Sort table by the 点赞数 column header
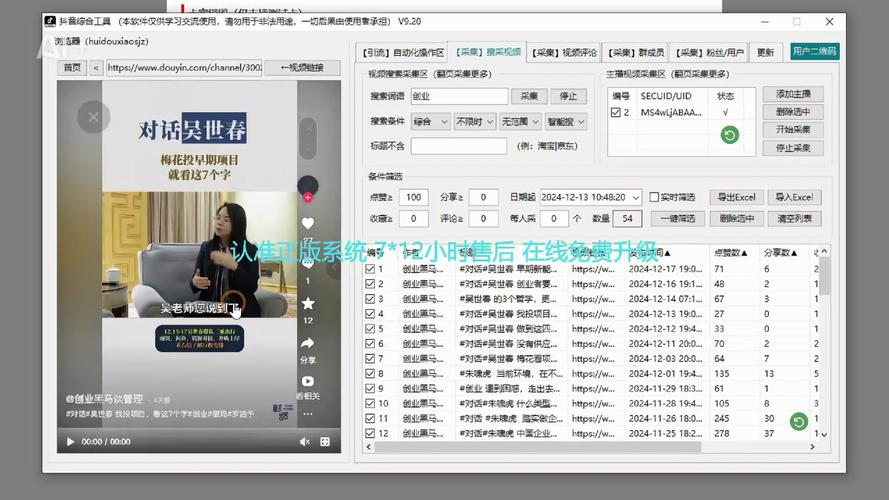The image size is (889, 500). coord(730,253)
